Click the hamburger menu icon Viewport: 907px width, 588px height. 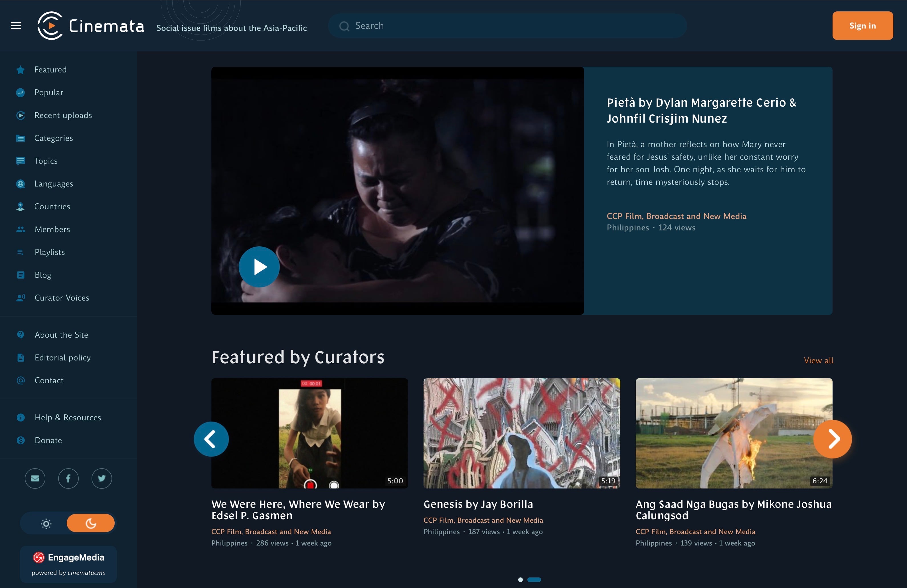coord(16,25)
